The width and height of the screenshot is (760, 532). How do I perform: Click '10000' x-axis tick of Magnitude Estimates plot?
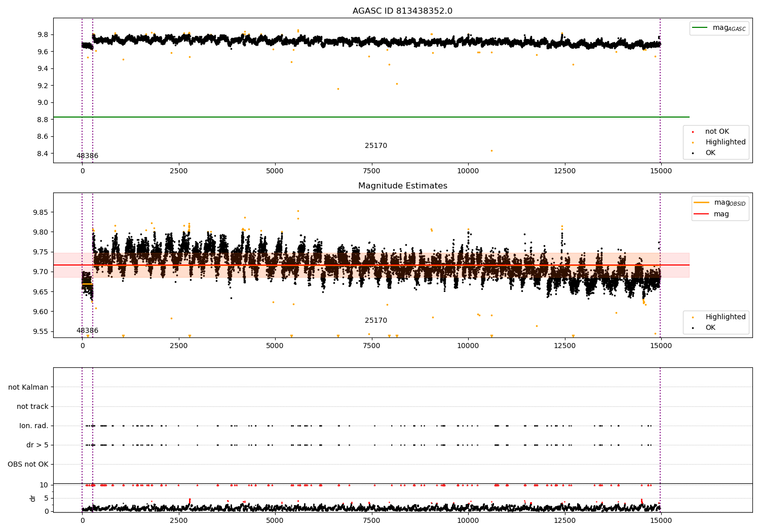click(x=468, y=346)
